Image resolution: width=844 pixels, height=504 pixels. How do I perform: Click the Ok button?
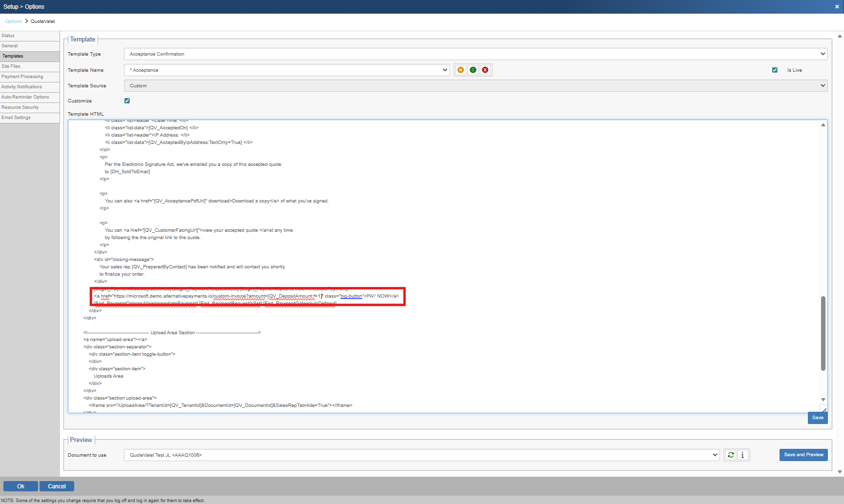coord(21,486)
